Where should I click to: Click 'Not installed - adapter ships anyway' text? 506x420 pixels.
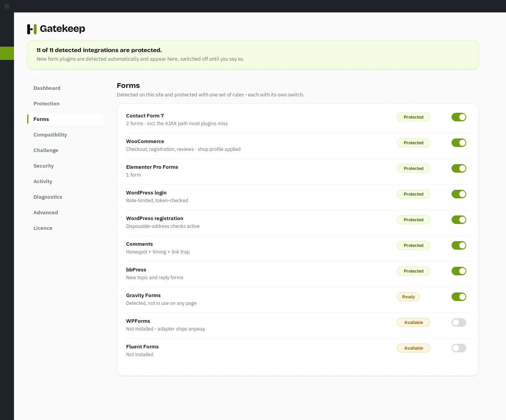[x=165, y=329]
